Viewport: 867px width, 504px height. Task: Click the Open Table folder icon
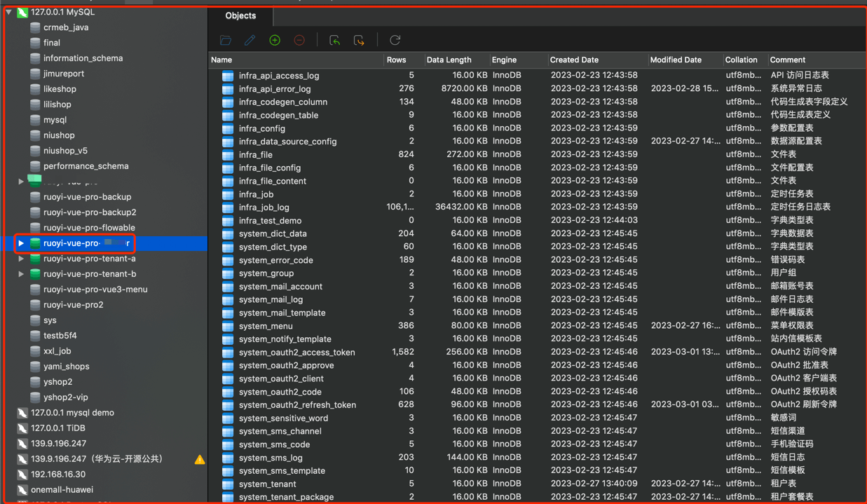226,41
